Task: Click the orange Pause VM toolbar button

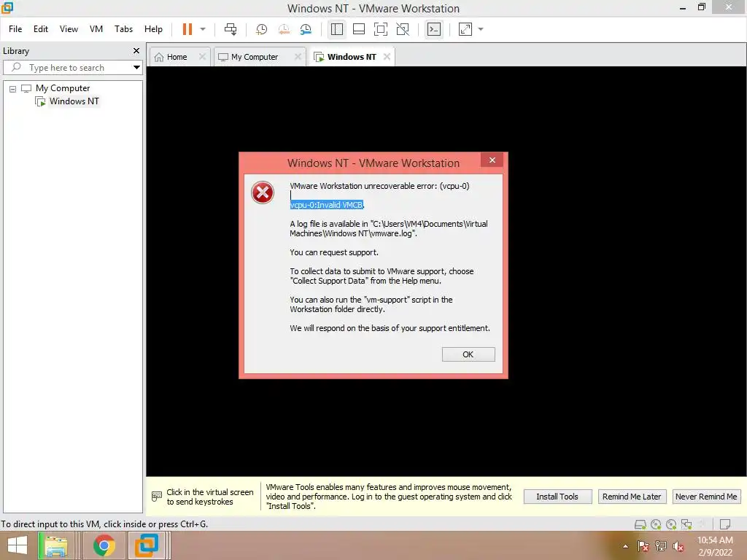Action: tap(187, 29)
